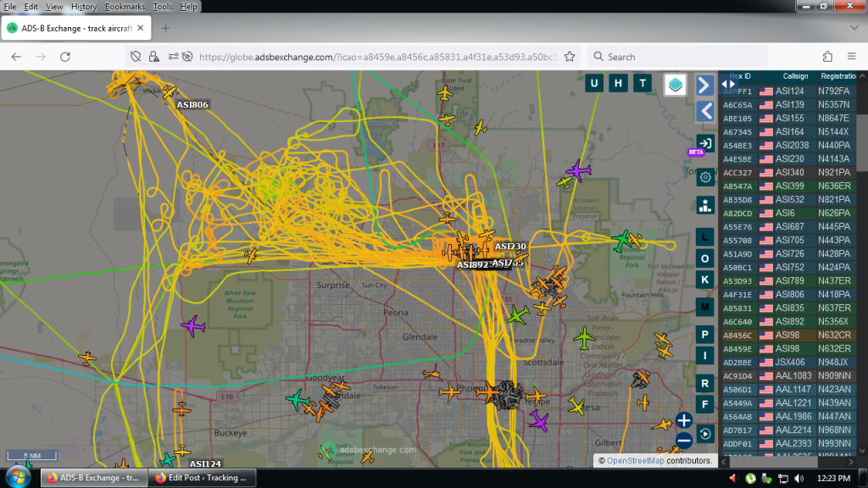Close the ADS-B Exchange tab

pyautogui.click(x=141, y=28)
